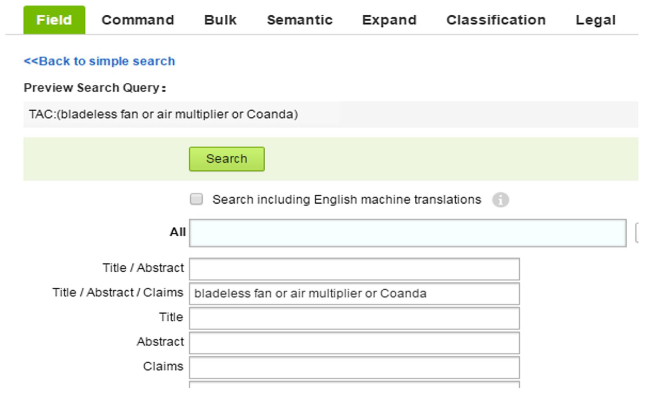656x393 pixels.
Task: Click the partially visible control right of All field
Action: [x=637, y=233]
